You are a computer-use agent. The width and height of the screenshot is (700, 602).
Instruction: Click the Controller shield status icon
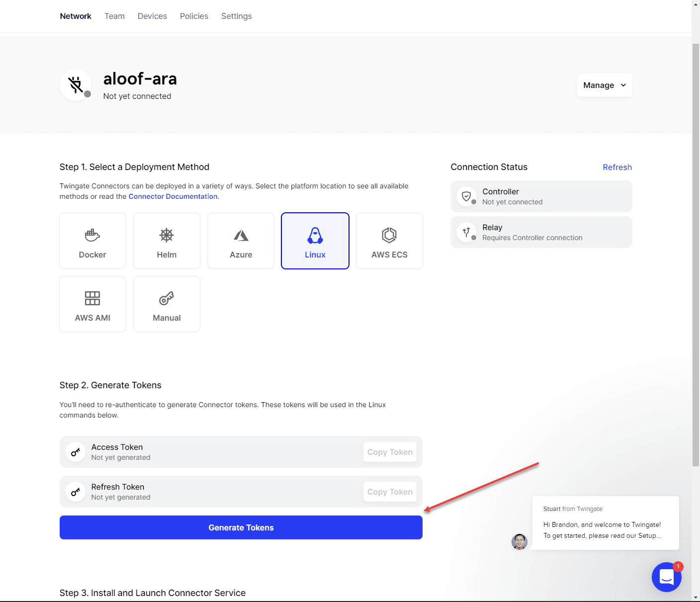point(466,196)
